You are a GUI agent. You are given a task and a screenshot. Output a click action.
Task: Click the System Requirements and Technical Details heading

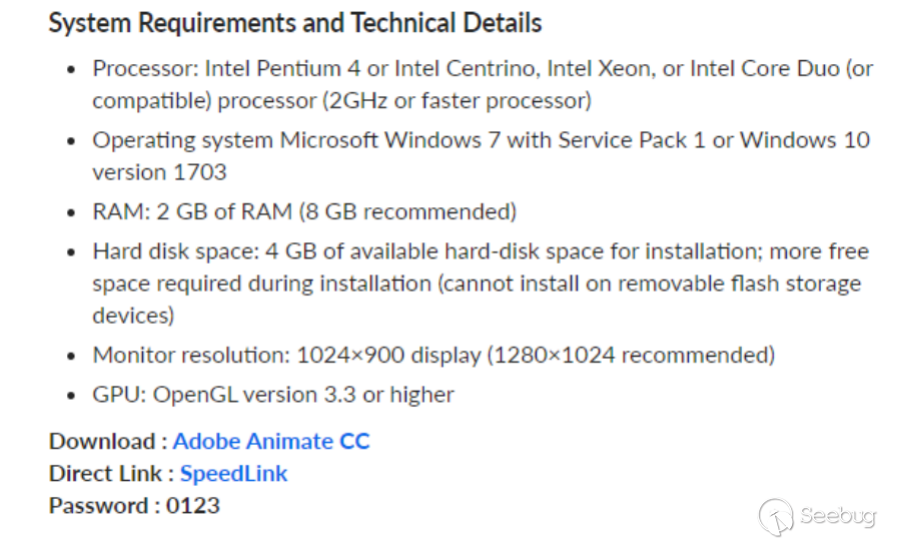(295, 22)
